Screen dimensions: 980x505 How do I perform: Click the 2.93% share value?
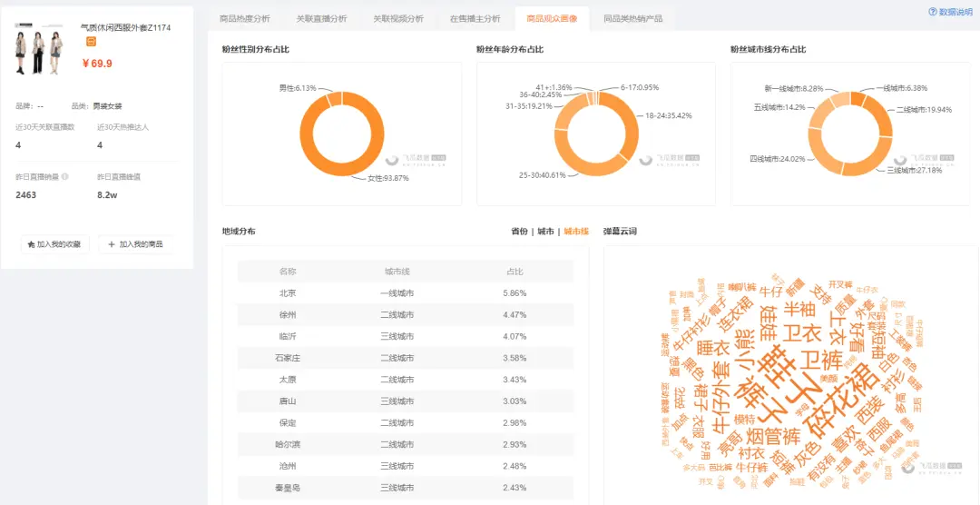tap(514, 444)
